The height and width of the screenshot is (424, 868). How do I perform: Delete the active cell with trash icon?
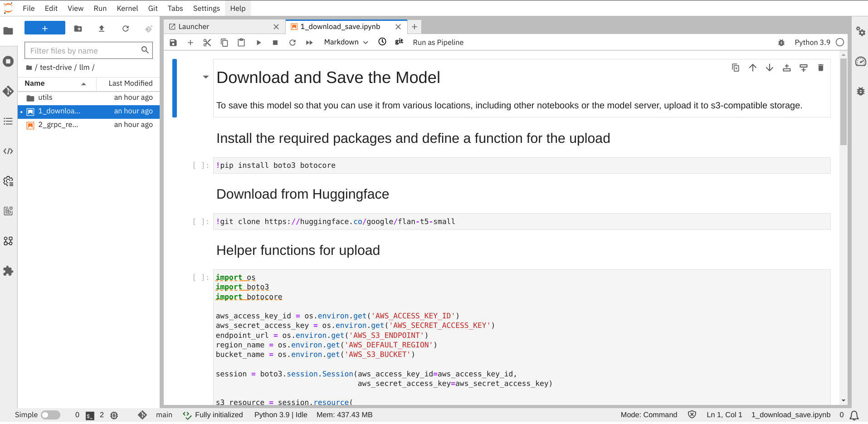(x=820, y=68)
